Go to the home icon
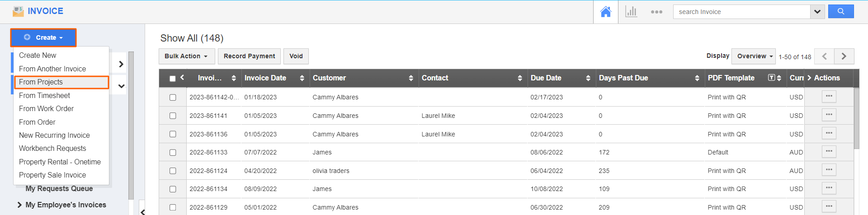The image size is (868, 215). click(x=605, y=12)
